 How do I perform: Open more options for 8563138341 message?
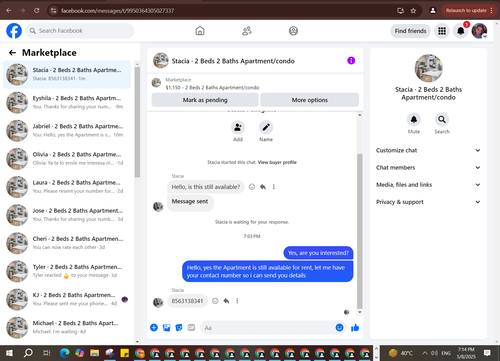(237, 301)
